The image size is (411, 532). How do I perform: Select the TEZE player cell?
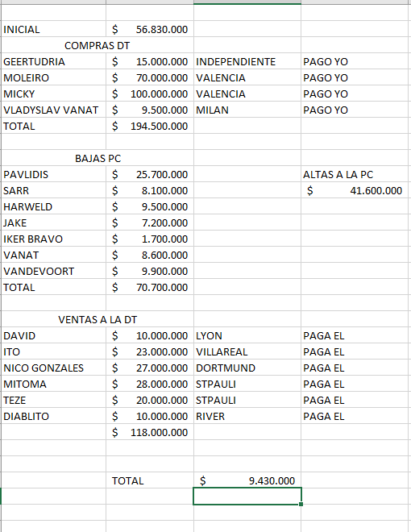point(53,400)
